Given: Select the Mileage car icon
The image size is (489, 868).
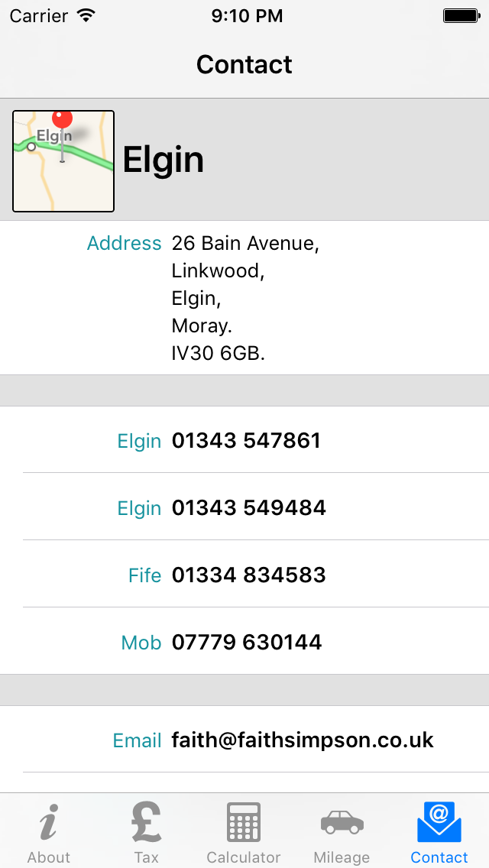Looking at the screenshot, I should [x=342, y=822].
